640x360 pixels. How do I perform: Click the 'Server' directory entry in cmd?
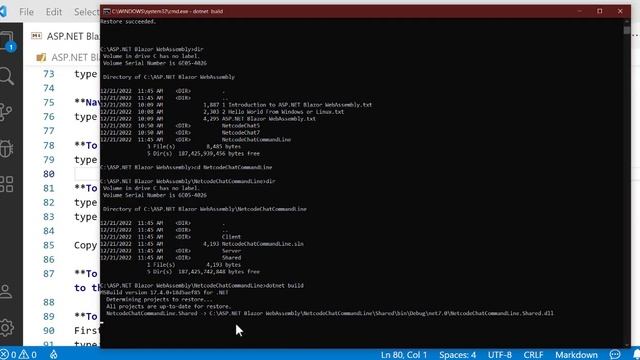(231, 251)
